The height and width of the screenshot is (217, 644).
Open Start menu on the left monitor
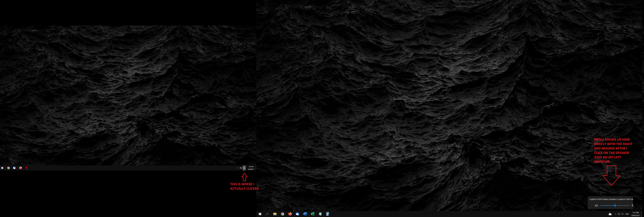pyautogui.click(x=2, y=168)
